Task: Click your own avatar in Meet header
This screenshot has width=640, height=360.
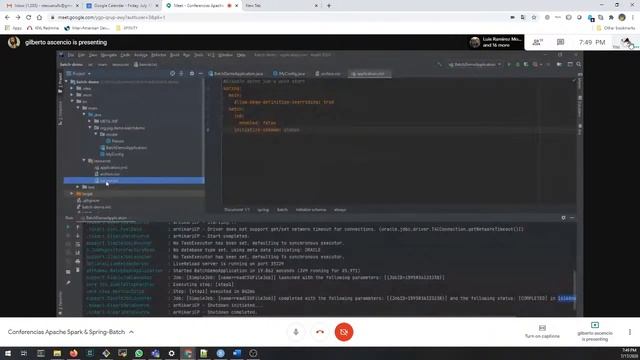Action: click(627, 42)
